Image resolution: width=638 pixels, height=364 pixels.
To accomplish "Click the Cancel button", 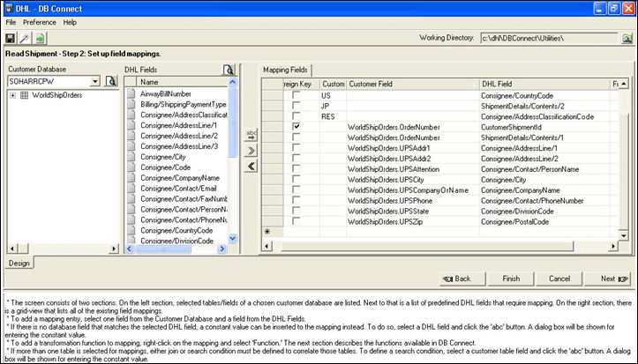I will point(559,279).
